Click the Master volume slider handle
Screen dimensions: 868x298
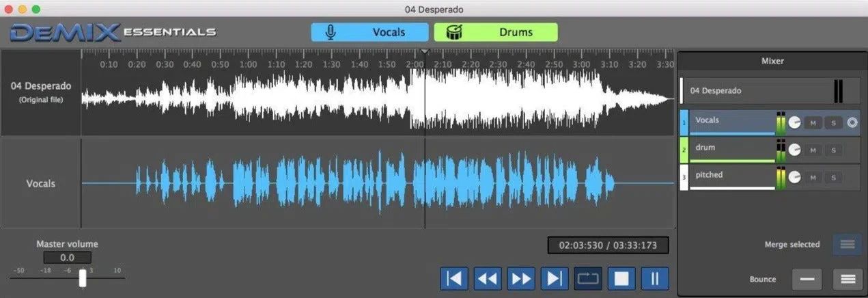coord(83,277)
